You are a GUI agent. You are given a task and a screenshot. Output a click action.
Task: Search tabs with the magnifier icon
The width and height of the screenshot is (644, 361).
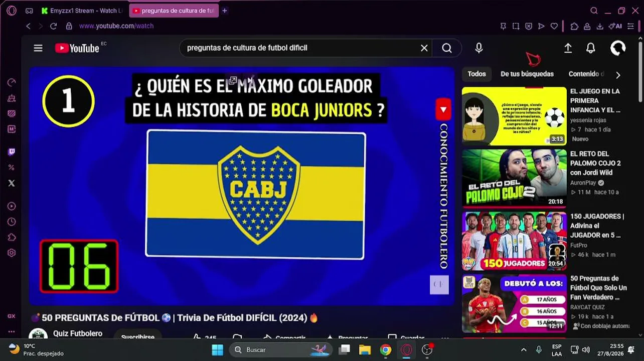pyautogui.click(x=594, y=11)
